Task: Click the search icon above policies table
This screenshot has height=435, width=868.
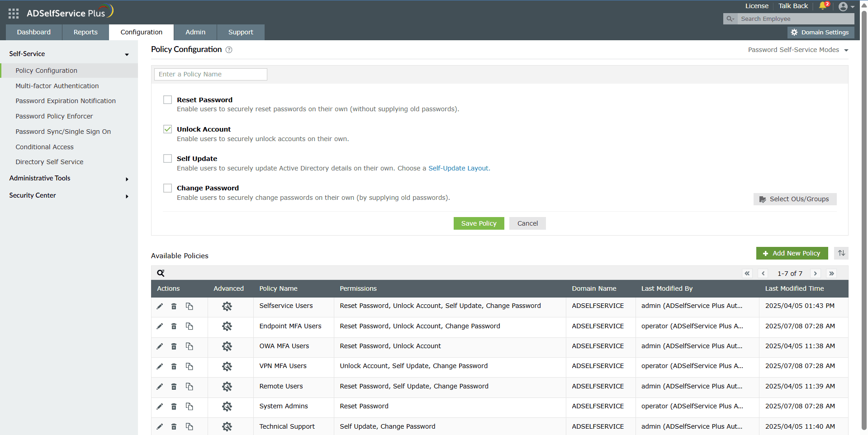Action: coord(161,273)
